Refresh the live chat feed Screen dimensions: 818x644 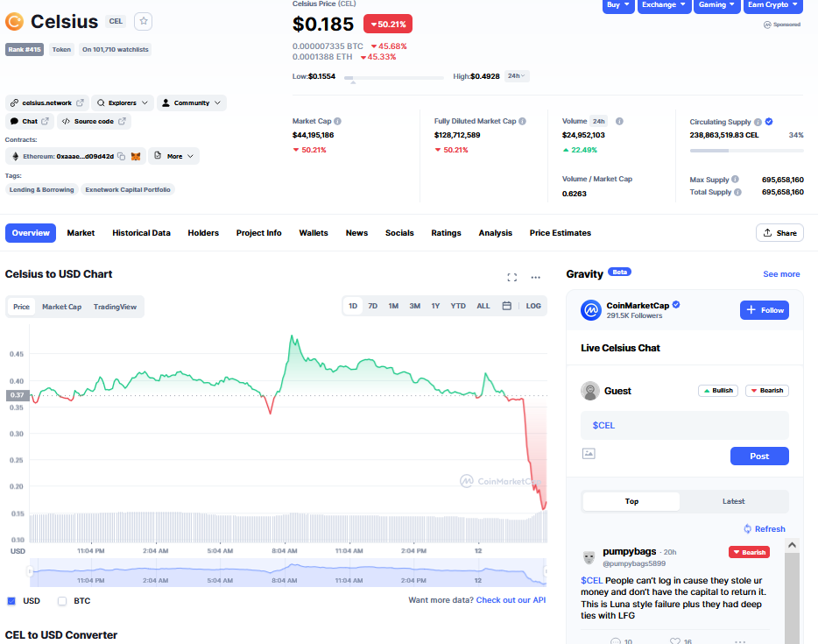765,528
